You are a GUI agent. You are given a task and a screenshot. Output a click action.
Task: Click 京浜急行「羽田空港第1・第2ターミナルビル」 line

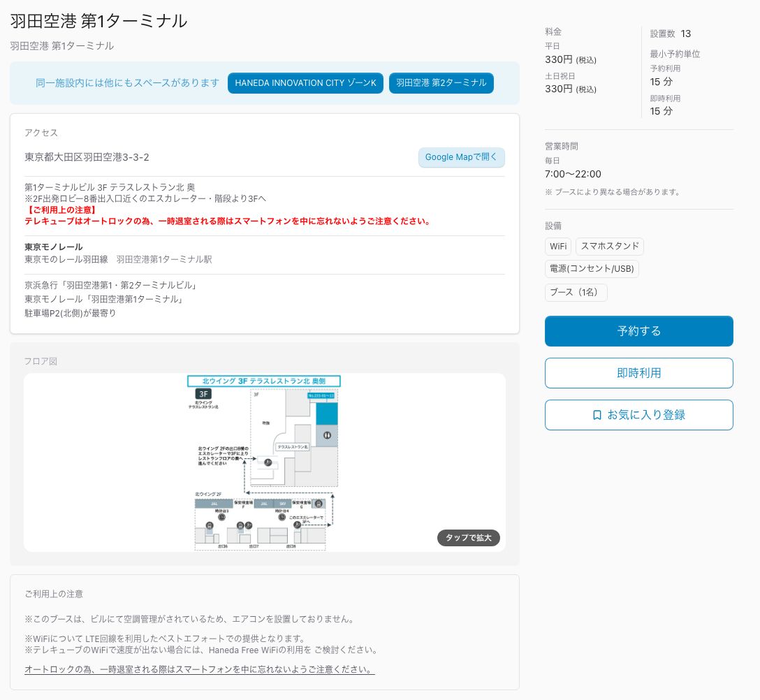tap(112, 285)
